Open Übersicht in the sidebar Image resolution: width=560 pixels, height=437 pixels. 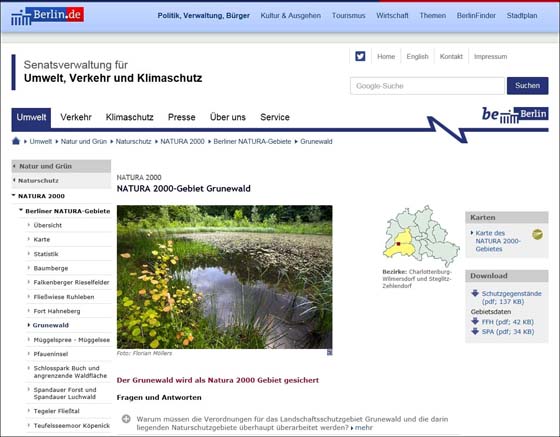coord(48,225)
